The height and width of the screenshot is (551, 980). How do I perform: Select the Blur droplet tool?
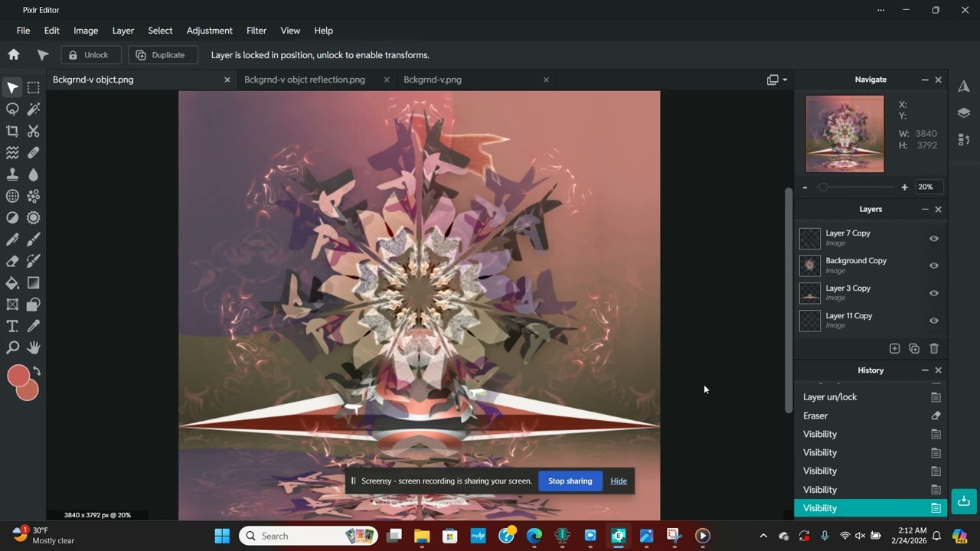(34, 174)
